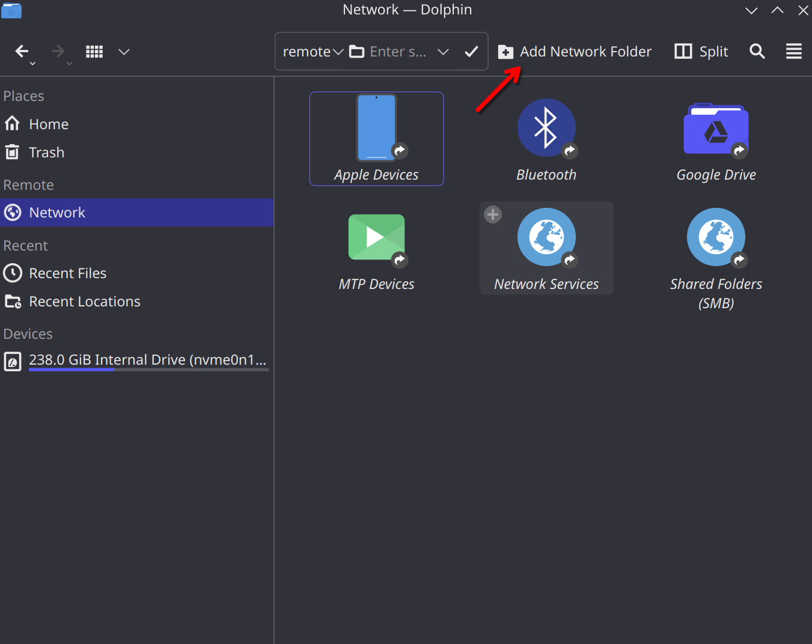
Task: Type in the Enter search location field
Action: (x=397, y=52)
